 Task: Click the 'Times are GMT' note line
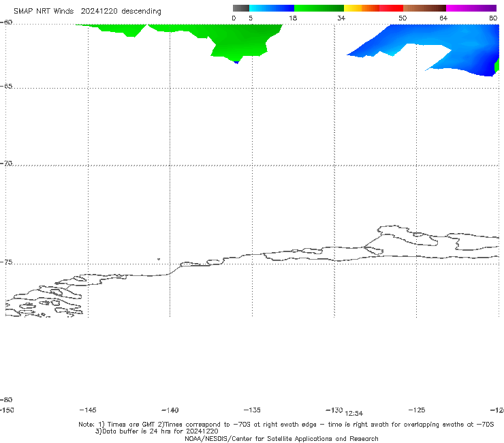[286, 425]
